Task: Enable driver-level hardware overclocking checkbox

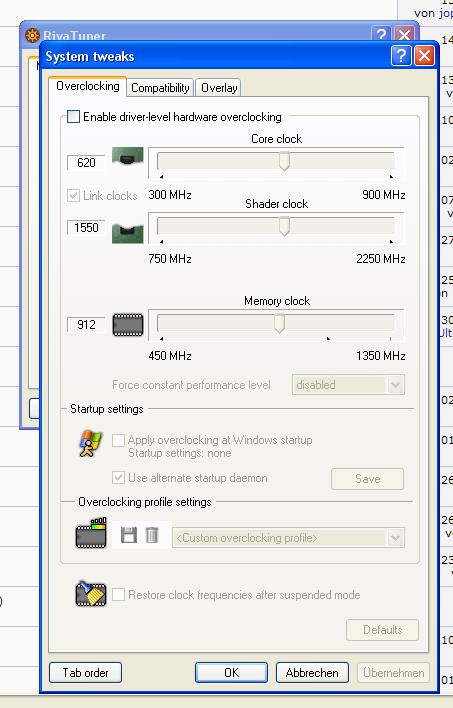Action: coord(73,117)
